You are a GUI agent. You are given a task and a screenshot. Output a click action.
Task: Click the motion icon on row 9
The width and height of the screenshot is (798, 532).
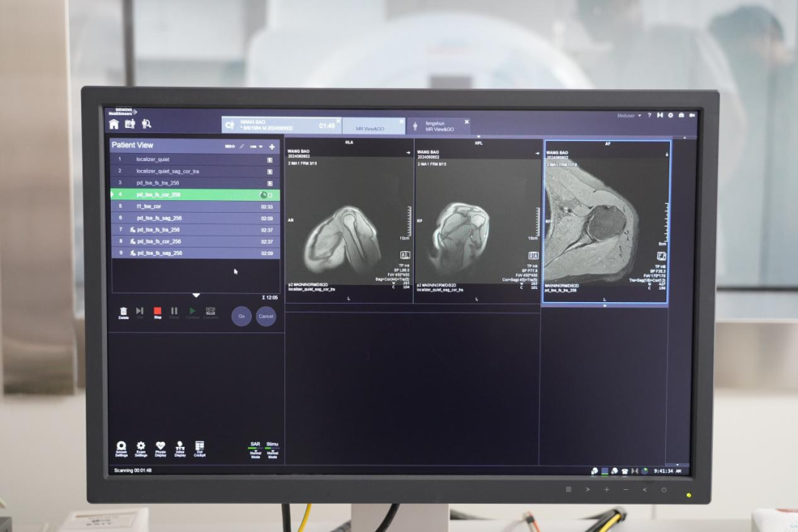coord(132,253)
